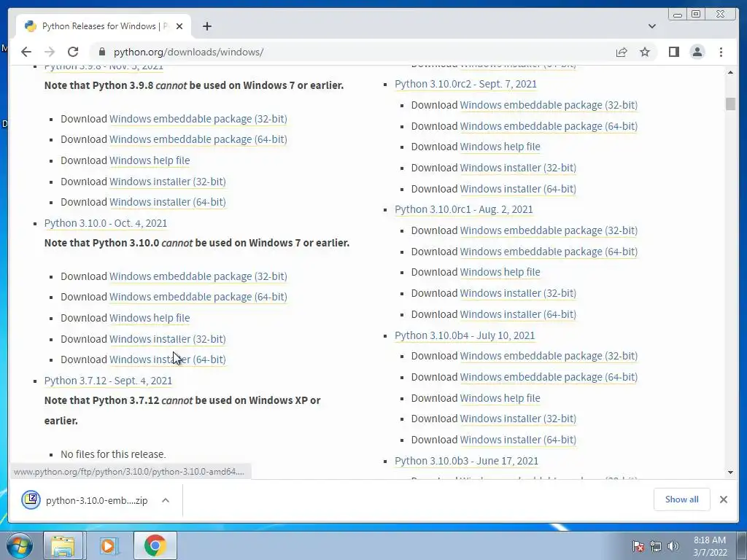Download Python 3.10.0 Windows installer (64-bit)
747x560 pixels.
coord(168,359)
